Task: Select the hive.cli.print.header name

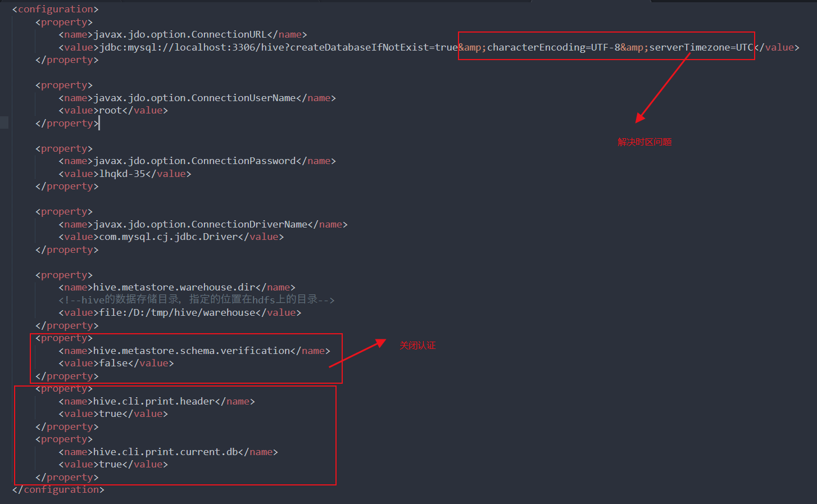Action: 154,401
